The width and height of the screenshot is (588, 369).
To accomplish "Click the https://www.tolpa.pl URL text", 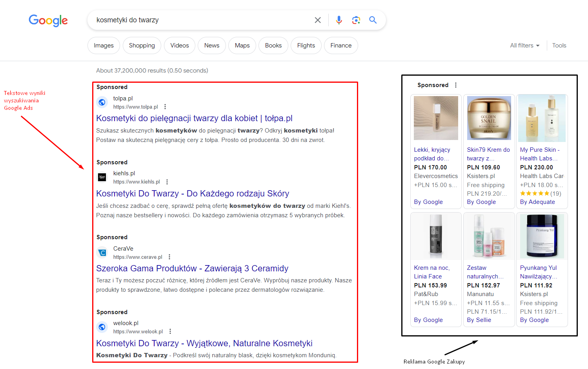I will pyautogui.click(x=136, y=107).
